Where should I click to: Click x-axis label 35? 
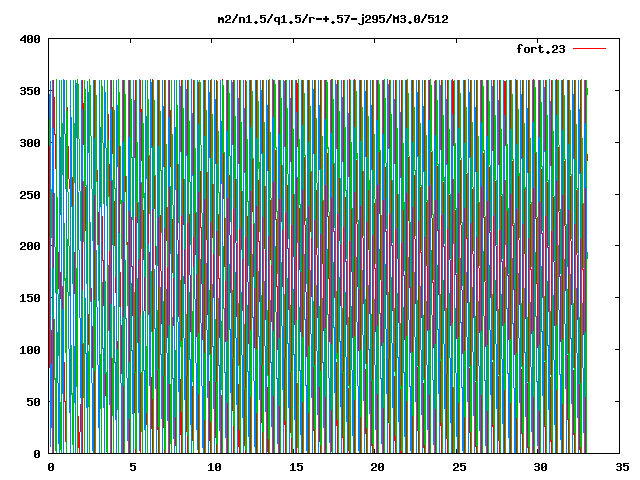pos(622,467)
